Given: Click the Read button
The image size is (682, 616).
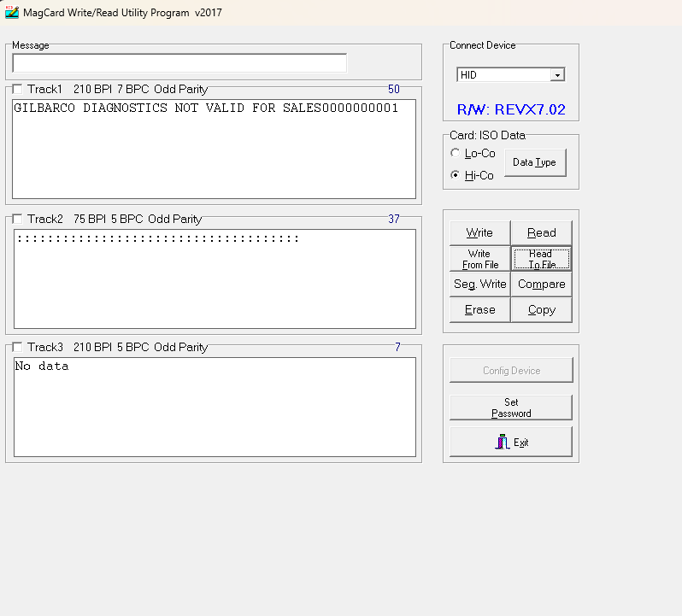Looking at the screenshot, I should pos(542,232).
